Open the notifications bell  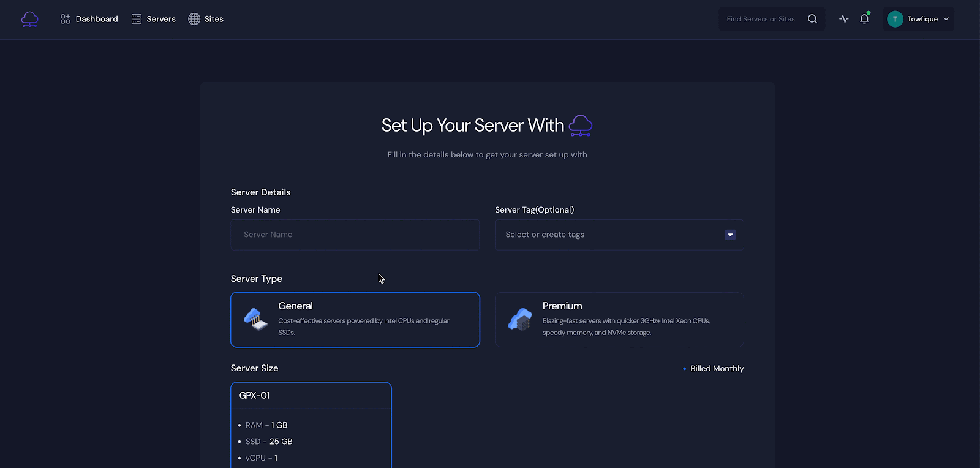pyautogui.click(x=864, y=19)
